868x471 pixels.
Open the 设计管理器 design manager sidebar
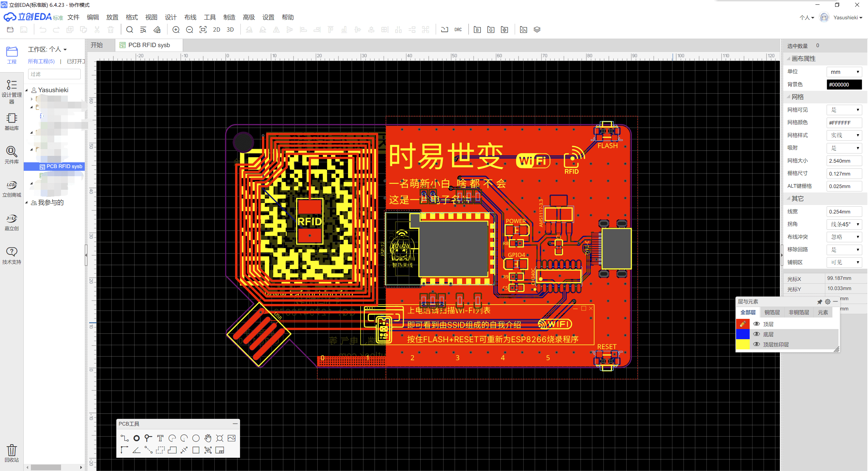(12, 91)
